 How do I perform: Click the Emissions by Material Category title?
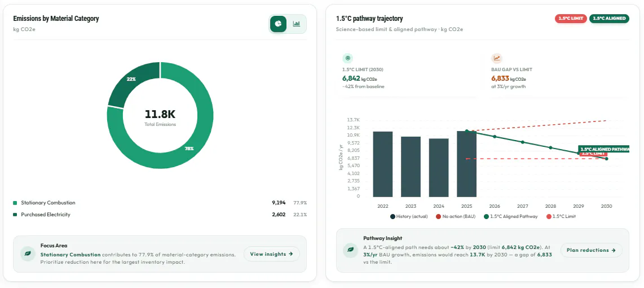56,19
